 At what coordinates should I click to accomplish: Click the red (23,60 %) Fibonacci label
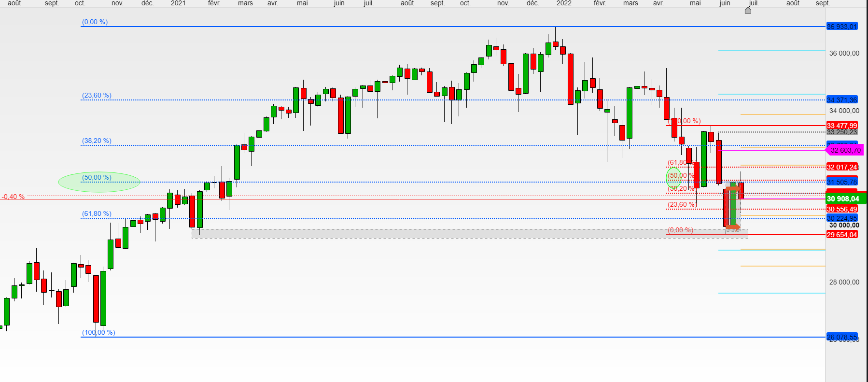(681, 205)
